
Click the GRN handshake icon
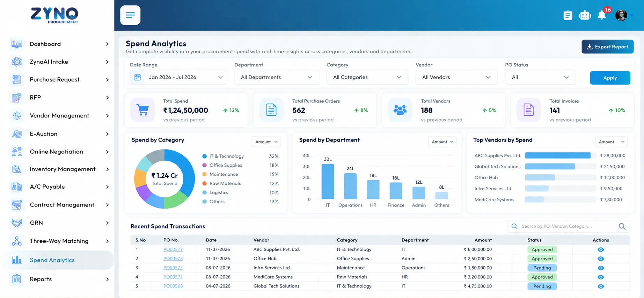pyautogui.click(x=17, y=223)
